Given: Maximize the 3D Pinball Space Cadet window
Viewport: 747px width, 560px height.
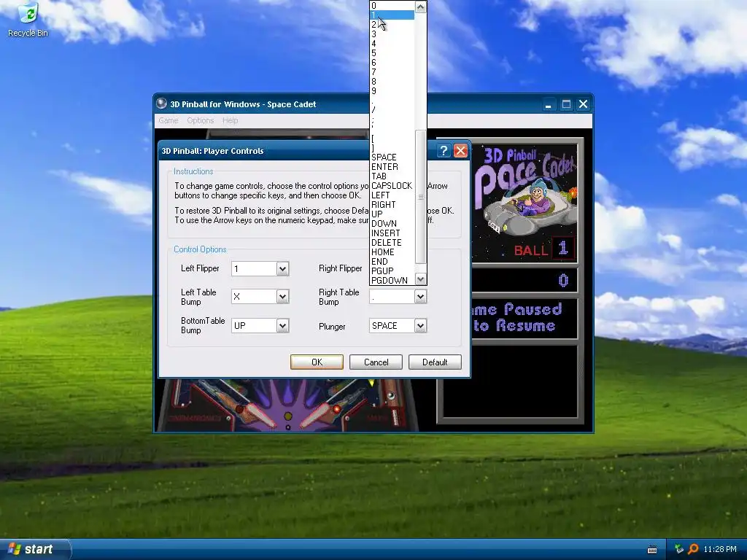Looking at the screenshot, I should 566,104.
